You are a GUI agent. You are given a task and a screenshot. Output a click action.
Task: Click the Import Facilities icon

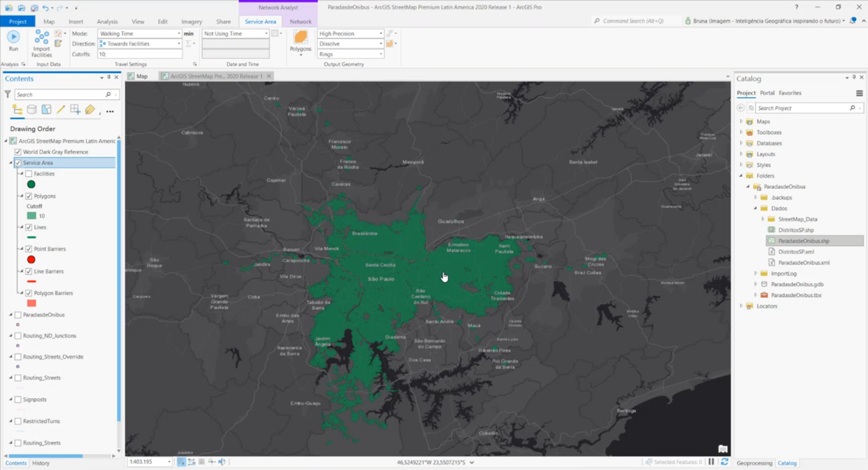click(41, 43)
